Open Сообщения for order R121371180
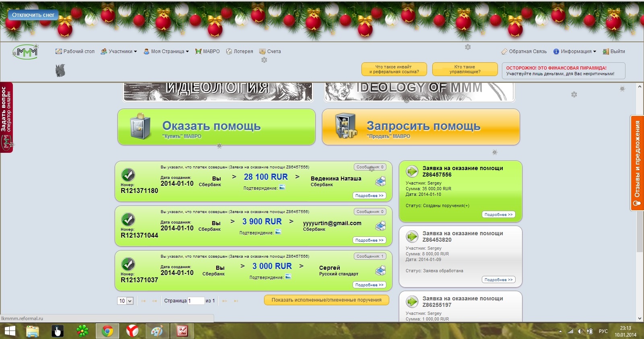644x339 pixels. 370,167
